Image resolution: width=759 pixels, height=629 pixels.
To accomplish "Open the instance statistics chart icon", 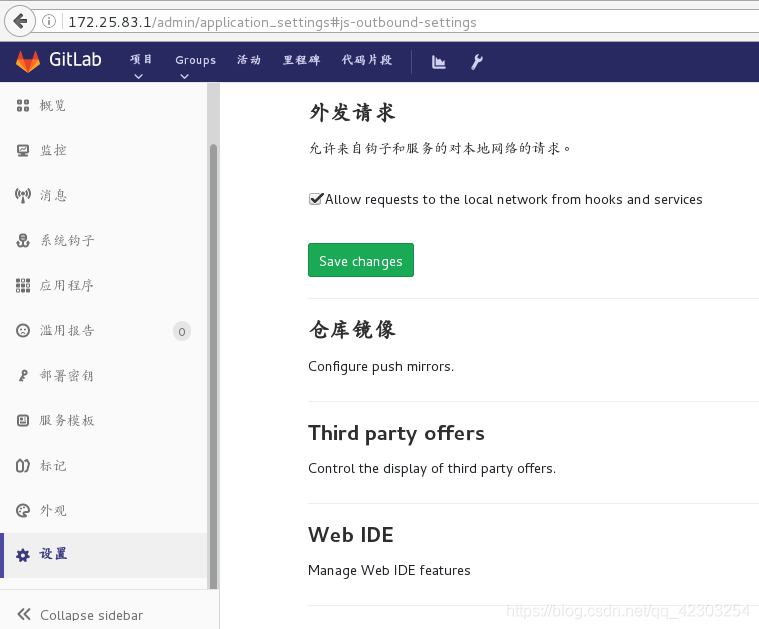I will point(439,61).
